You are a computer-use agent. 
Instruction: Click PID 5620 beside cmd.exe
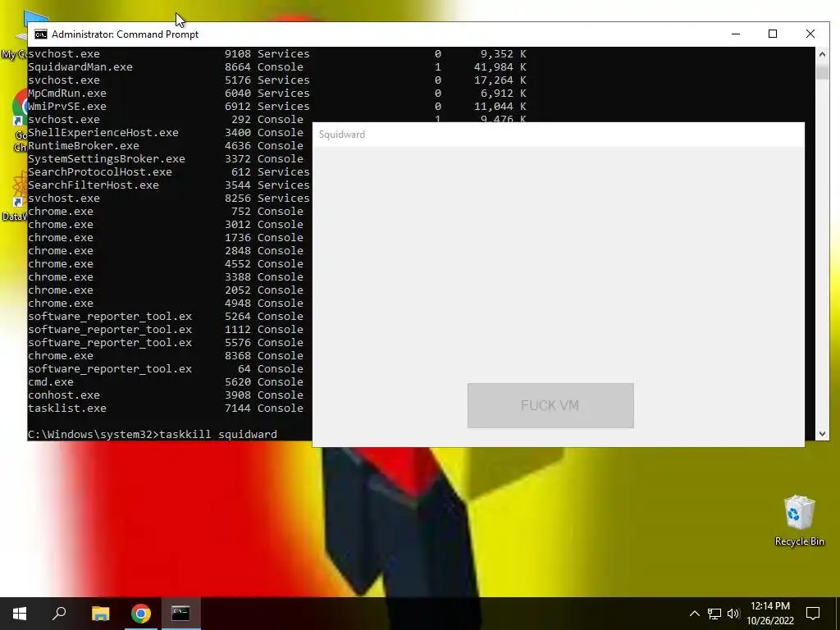[x=238, y=382]
